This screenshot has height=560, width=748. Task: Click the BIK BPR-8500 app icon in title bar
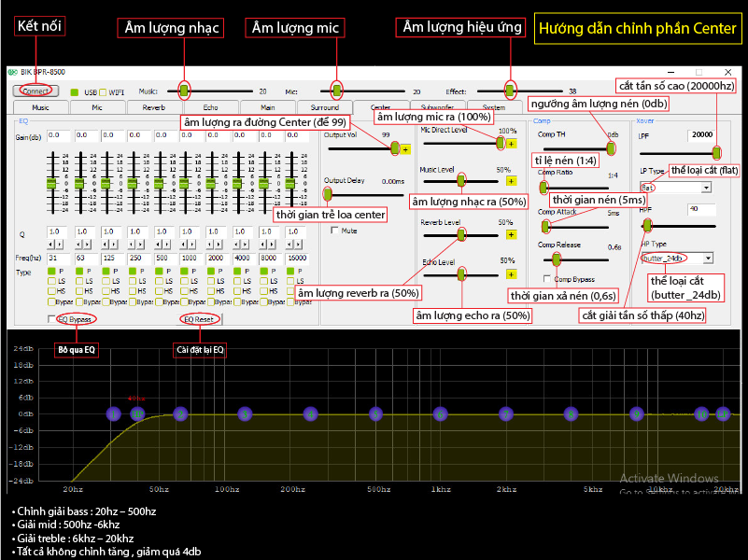coord(12,73)
